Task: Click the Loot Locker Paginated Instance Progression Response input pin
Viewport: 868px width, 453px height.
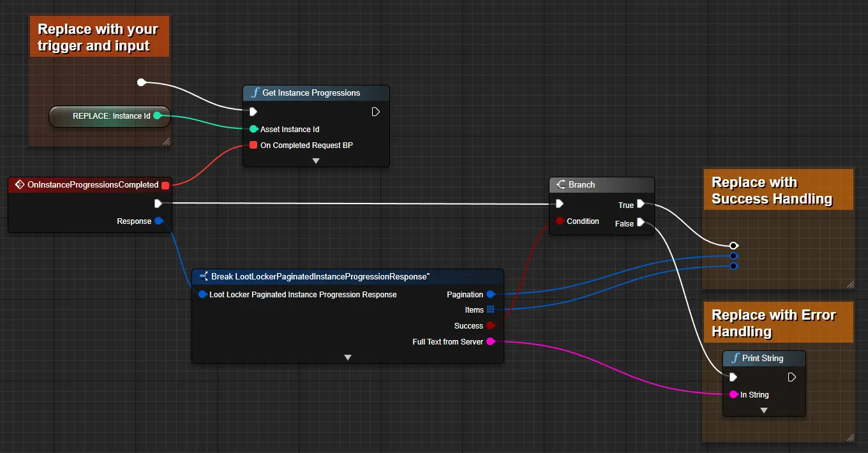Action: coord(202,294)
